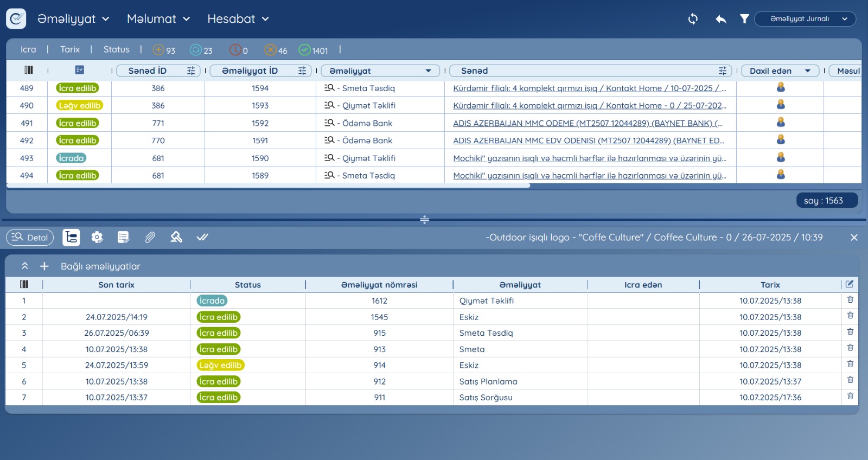Open the Məlumat menu
Screen dimensions: 868x460
[x=158, y=19]
